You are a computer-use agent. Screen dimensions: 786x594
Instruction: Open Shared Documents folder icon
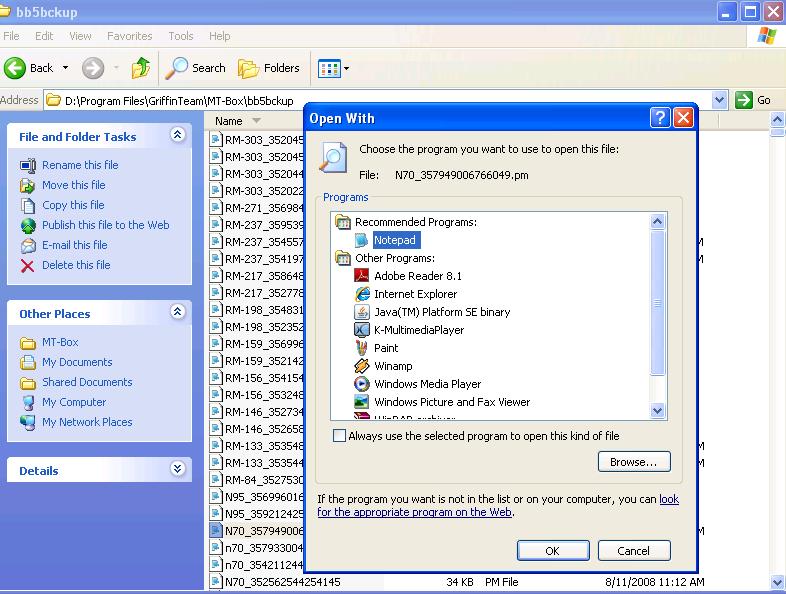tap(28, 382)
